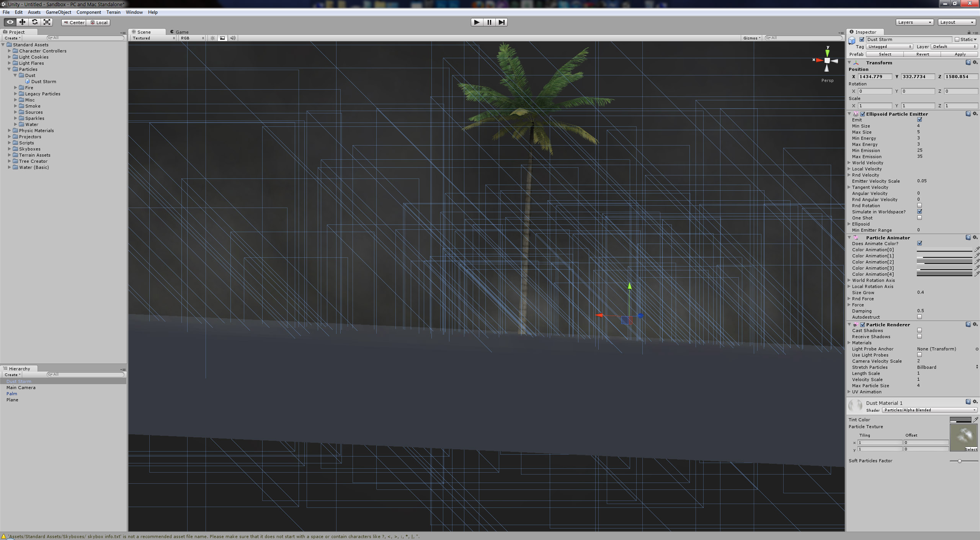
Task: Pick color with Tint Color eyedropper
Action: pos(976,420)
